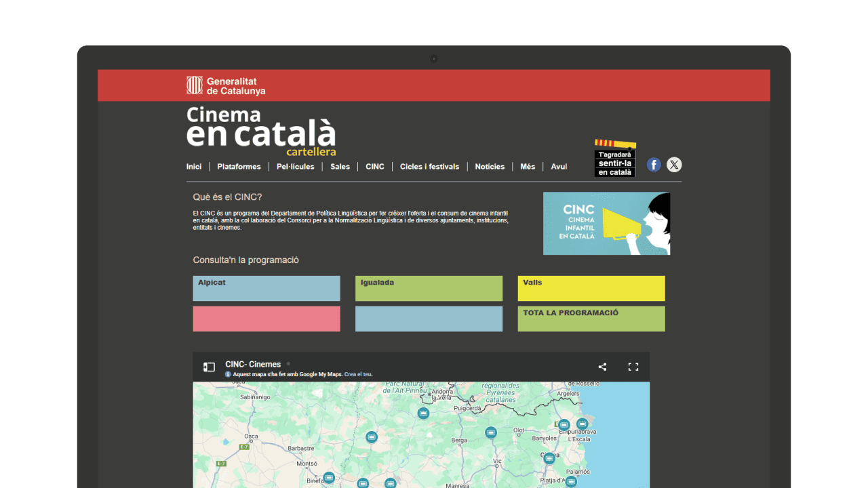
Task: Open the Generalitat de Catalunya logo link
Action: pyautogui.click(x=226, y=85)
